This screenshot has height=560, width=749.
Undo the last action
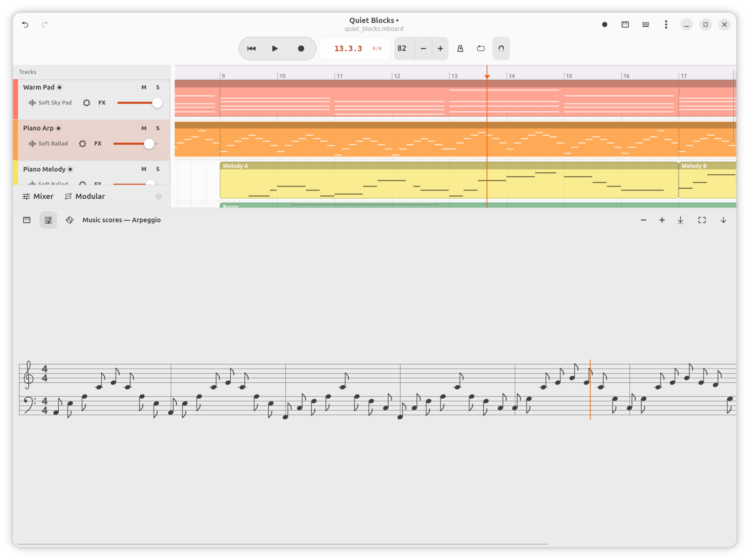tap(25, 24)
